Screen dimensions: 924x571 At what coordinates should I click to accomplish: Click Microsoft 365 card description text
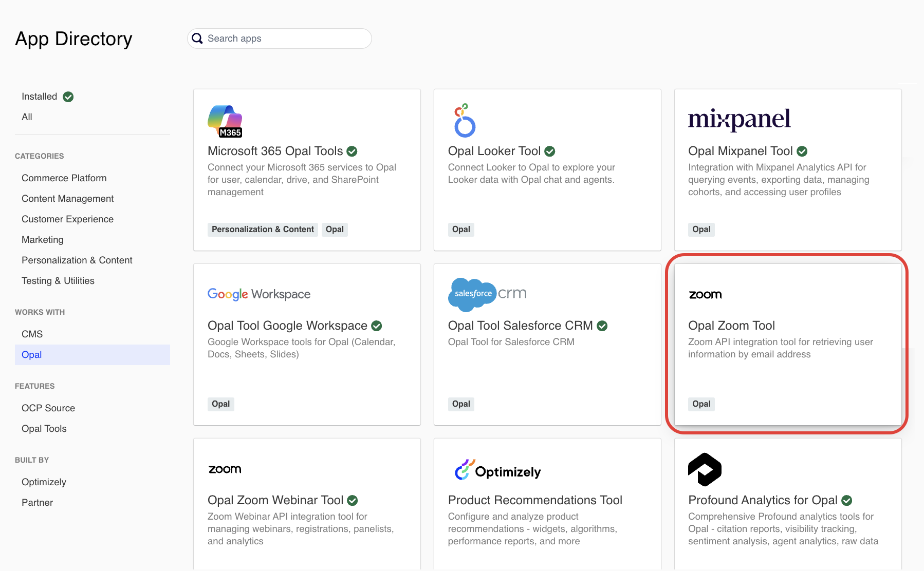pyautogui.click(x=302, y=180)
